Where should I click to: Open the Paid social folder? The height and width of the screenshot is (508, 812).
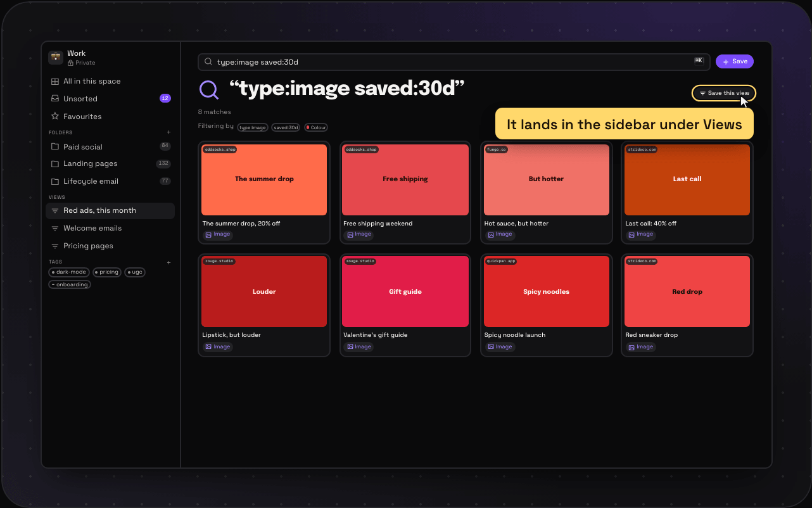110,147
